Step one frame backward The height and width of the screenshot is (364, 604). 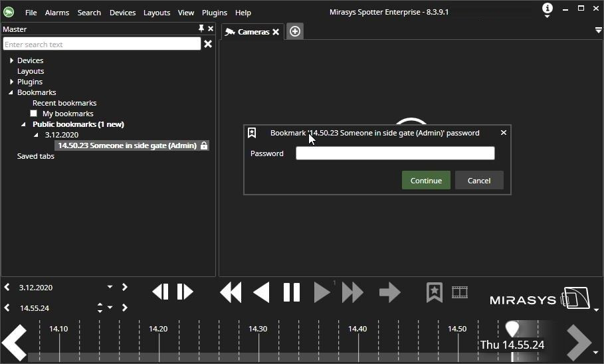coord(161,292)
